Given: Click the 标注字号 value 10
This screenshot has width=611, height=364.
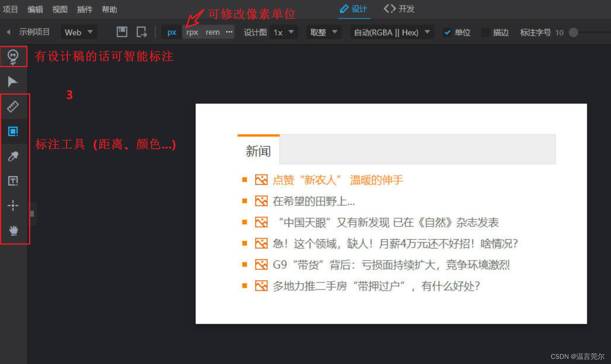Looking at the screenshot, I should [x=559, y=33].
